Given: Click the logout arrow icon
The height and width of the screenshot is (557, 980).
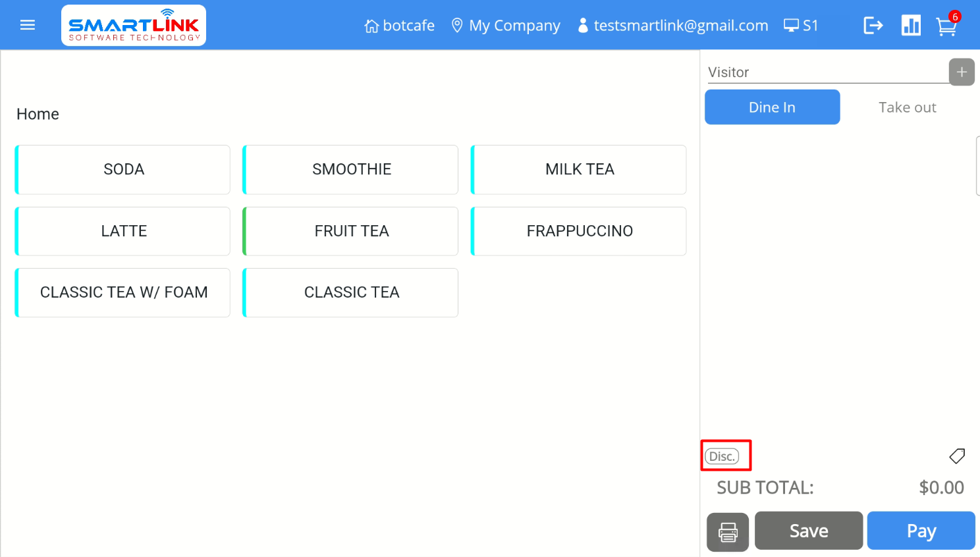Looking at the screenshot, I should click(873, 26).
